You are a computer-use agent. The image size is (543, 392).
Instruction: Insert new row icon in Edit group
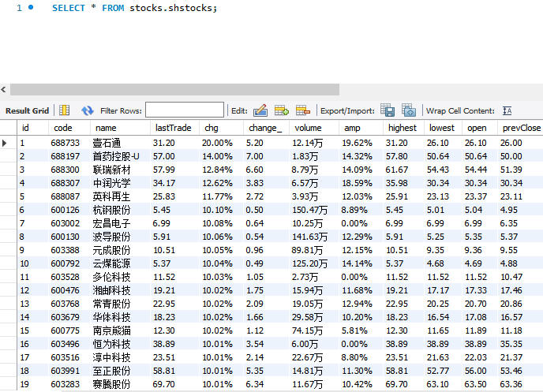(282, 110)
